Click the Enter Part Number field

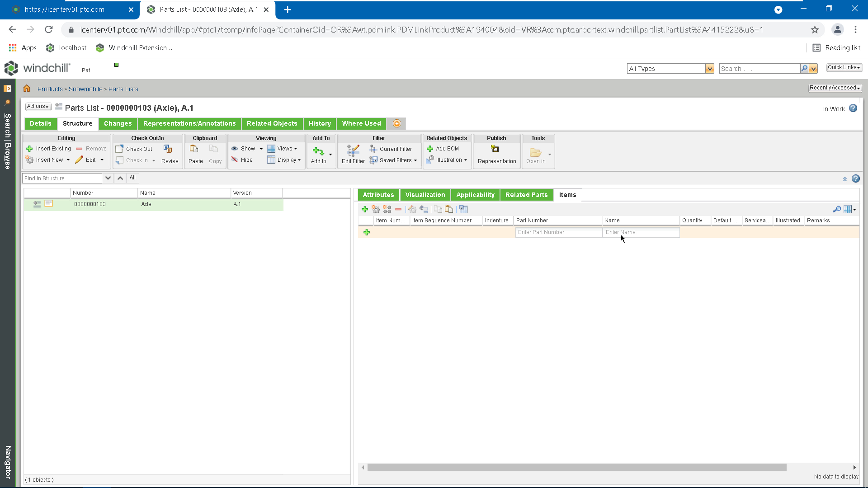559,232
